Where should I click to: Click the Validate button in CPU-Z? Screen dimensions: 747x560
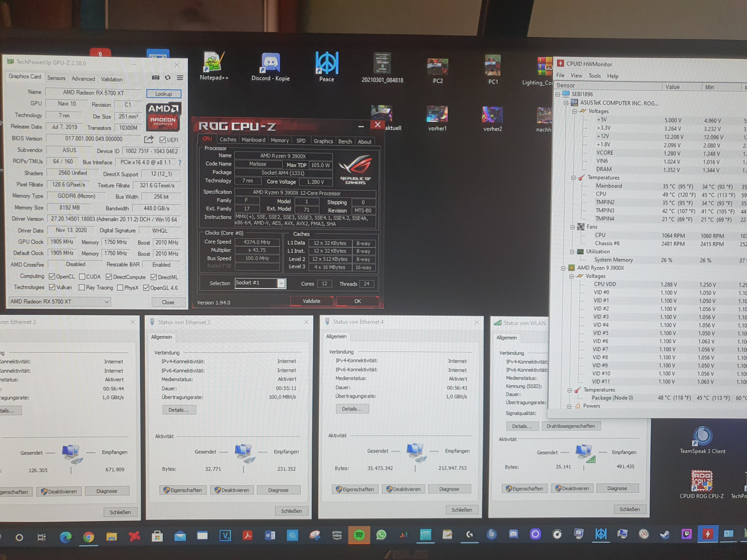pyautogui.click(x=311, y=301)
